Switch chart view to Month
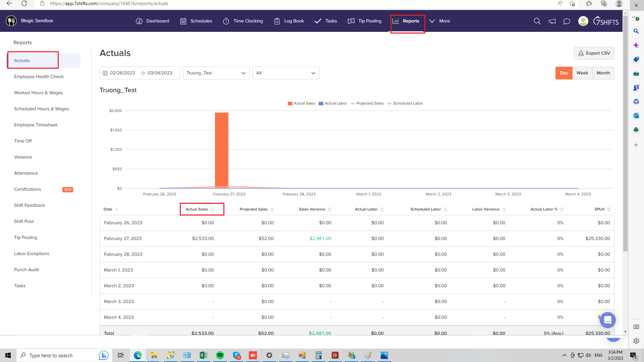644x362 pixels. tap(603, 73)
